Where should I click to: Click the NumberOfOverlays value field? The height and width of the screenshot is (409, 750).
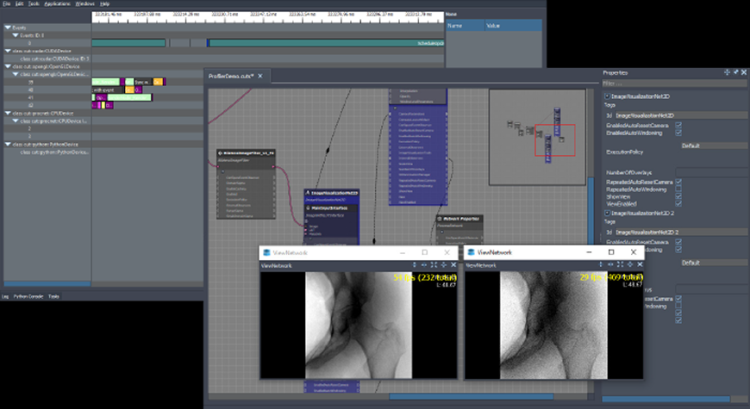(x=711, y=172)
